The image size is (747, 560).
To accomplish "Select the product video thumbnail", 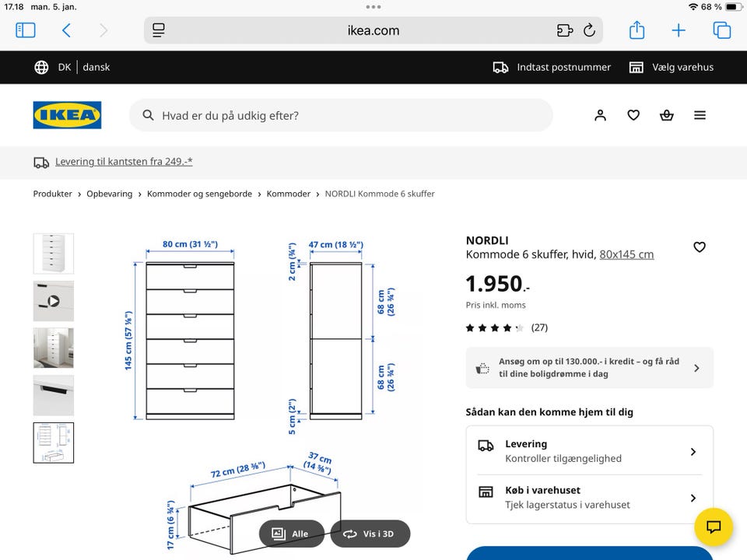I will click(x=54, y=301).
